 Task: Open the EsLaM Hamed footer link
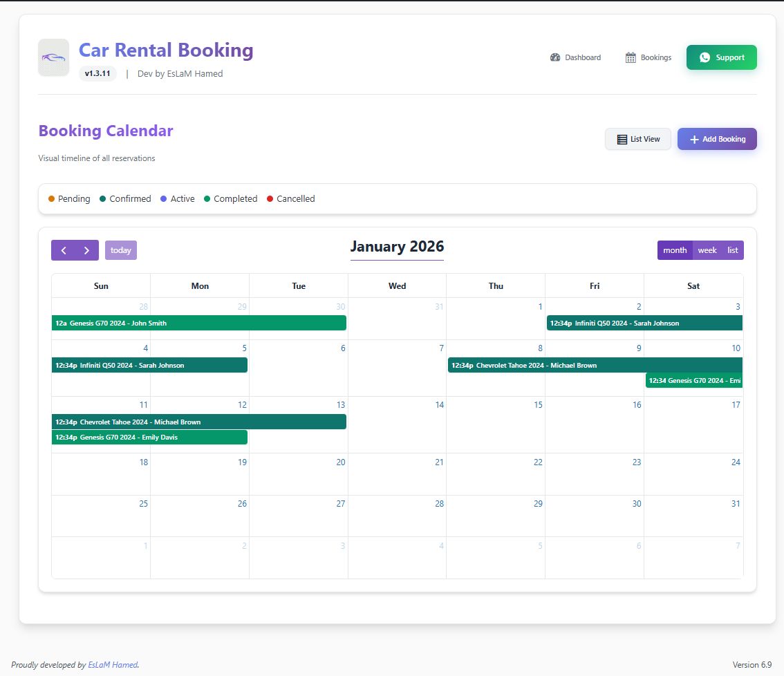click(x=113, y=665)
